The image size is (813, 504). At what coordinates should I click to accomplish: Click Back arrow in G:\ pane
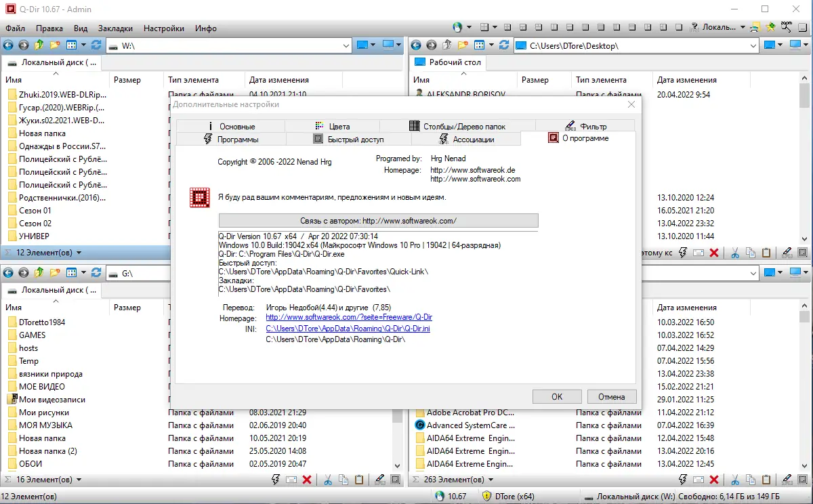8,273
